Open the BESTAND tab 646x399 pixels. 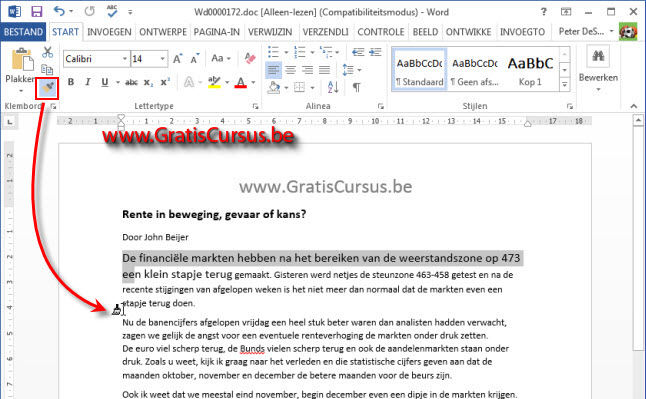tap(23, 32)
